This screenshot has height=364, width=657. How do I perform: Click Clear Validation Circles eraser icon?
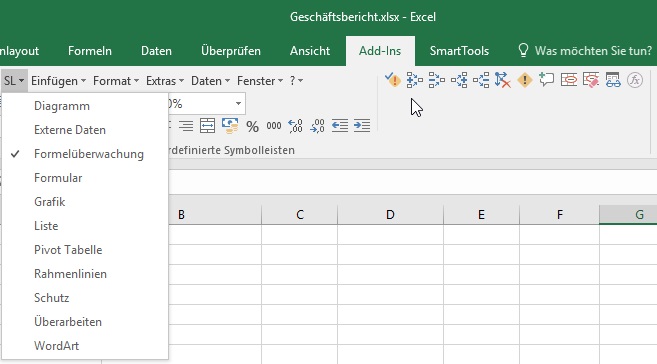point(591,80)
